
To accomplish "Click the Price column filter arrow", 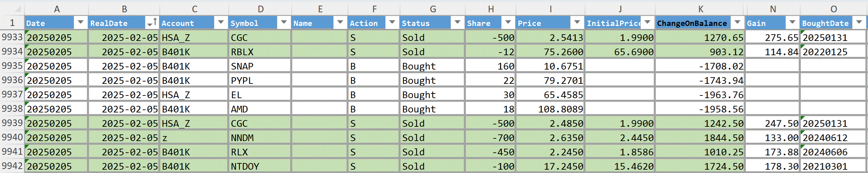I will tap(577, 23).
